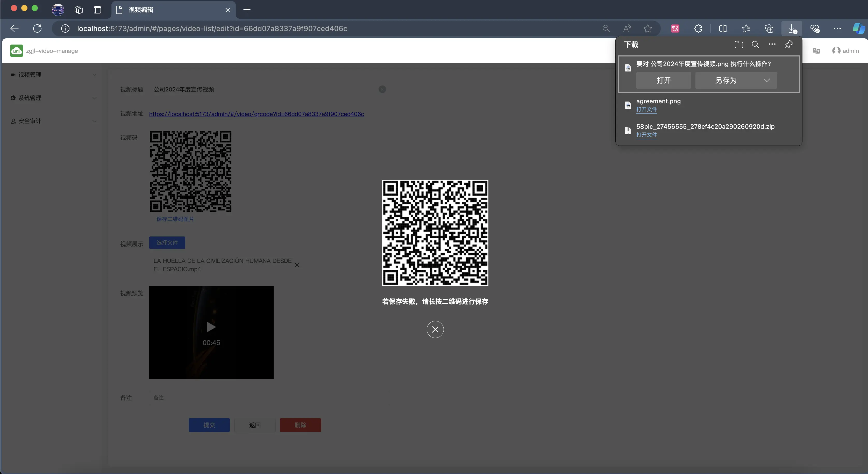
Task: Open browser essentials heart icon
Action: (x=815, y=29)
